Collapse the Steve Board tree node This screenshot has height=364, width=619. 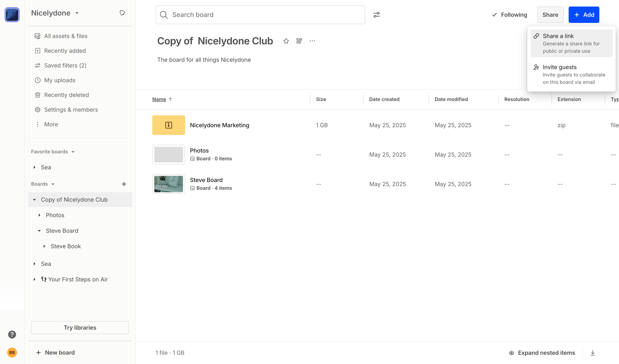click(39, 231)
